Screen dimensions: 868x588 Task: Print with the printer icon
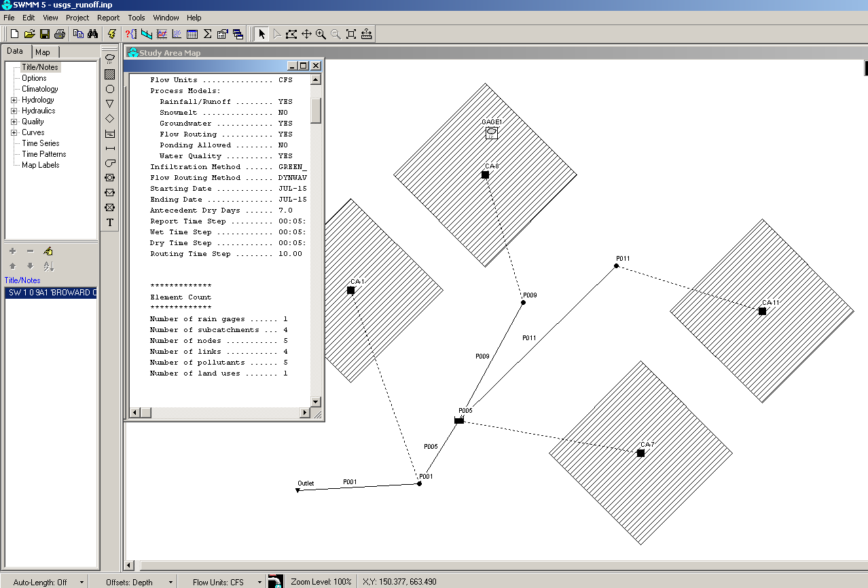pyautogui.click(x=60, y=34)
